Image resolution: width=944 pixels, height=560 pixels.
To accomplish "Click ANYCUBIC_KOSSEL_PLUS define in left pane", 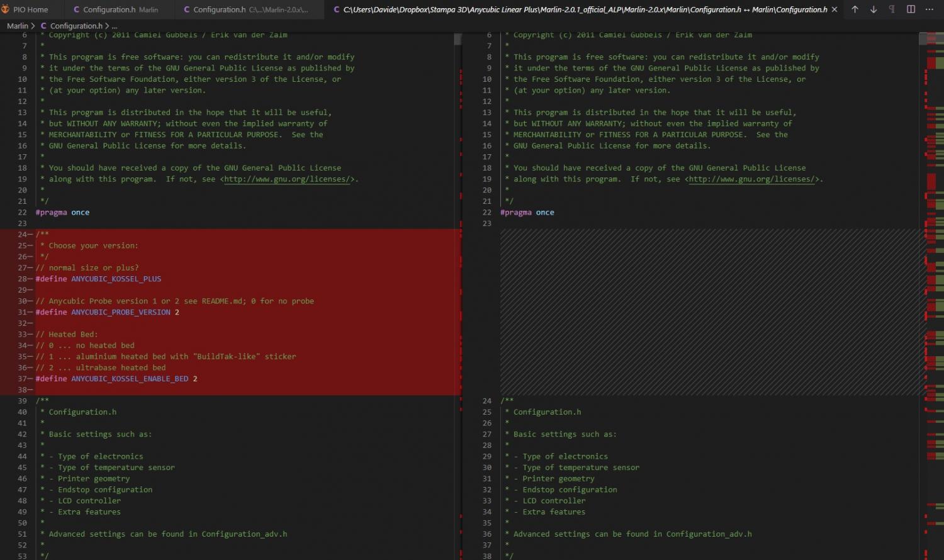I will pyautogui.click(x=116, y=279).
